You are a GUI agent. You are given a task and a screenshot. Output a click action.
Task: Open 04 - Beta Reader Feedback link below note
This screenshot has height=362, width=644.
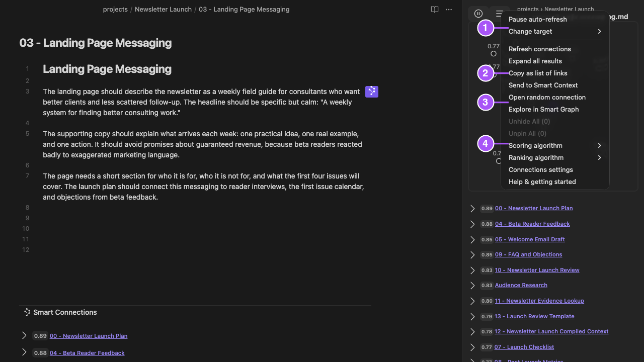point(87,353)
